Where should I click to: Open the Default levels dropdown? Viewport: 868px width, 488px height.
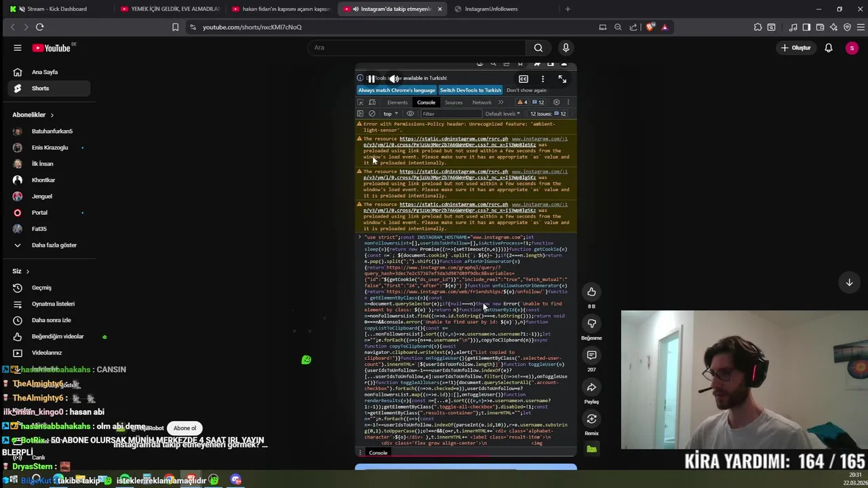point(502,114)
